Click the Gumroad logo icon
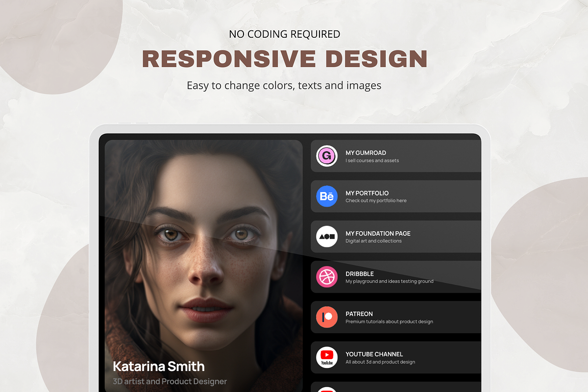 click(x=327, y=156)
